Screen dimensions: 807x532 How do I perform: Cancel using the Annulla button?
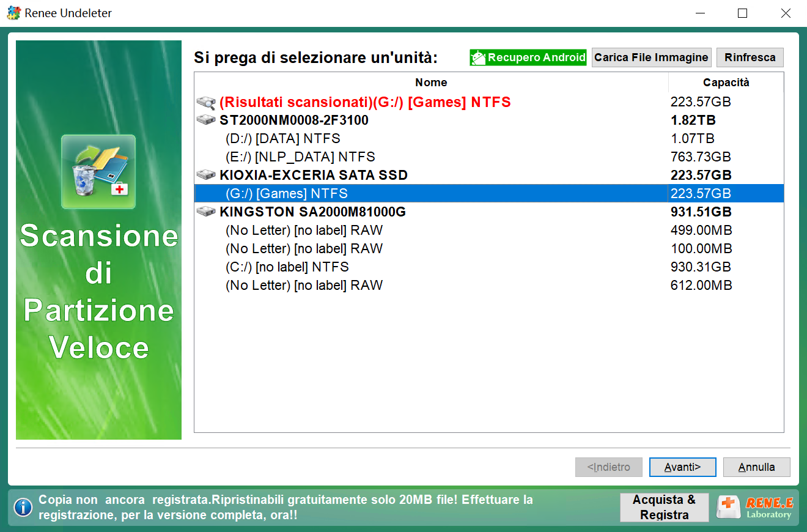coord(757,467)
